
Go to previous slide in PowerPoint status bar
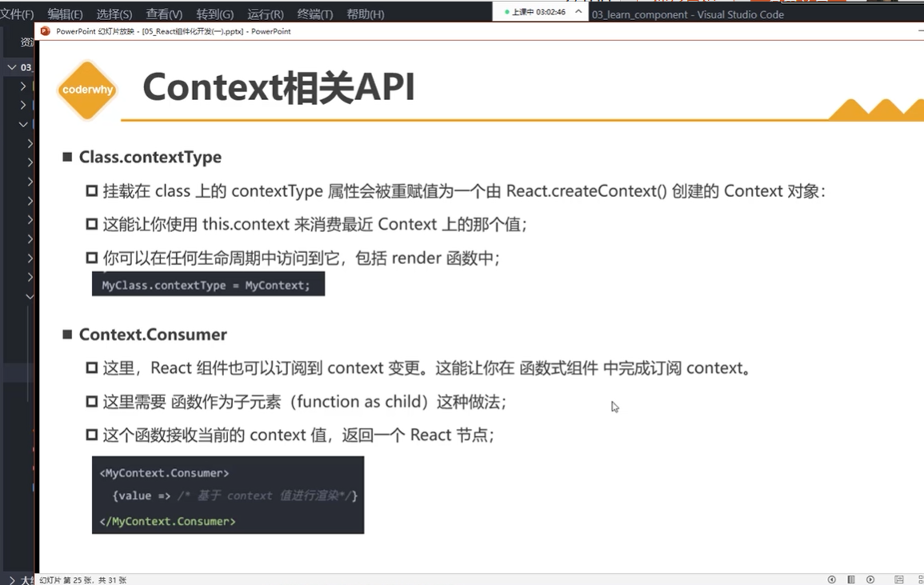(831, 579)
